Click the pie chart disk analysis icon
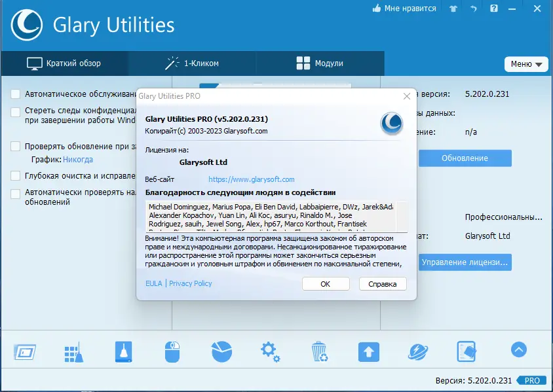The width and height of the screenshot is (553, 392). point(221,351)
